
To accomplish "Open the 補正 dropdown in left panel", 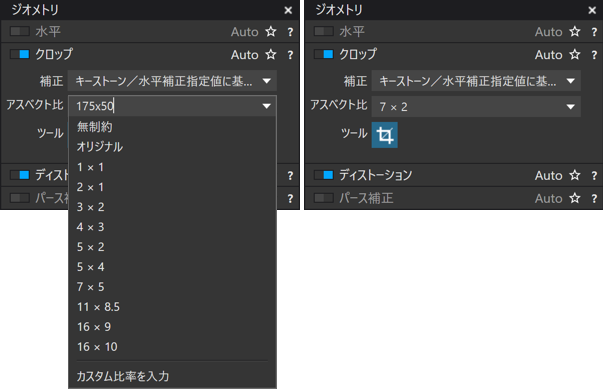I will (x=172, y=81).
